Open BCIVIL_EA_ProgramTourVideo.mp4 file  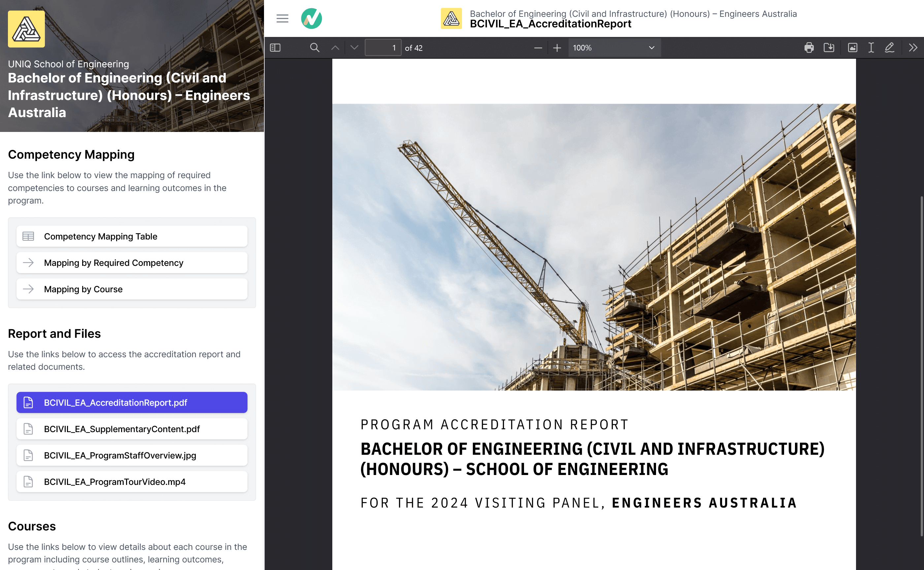132,482
